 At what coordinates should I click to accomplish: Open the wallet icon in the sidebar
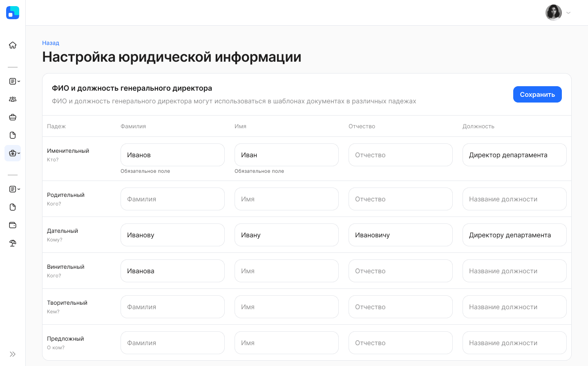[x=13, y=225]
